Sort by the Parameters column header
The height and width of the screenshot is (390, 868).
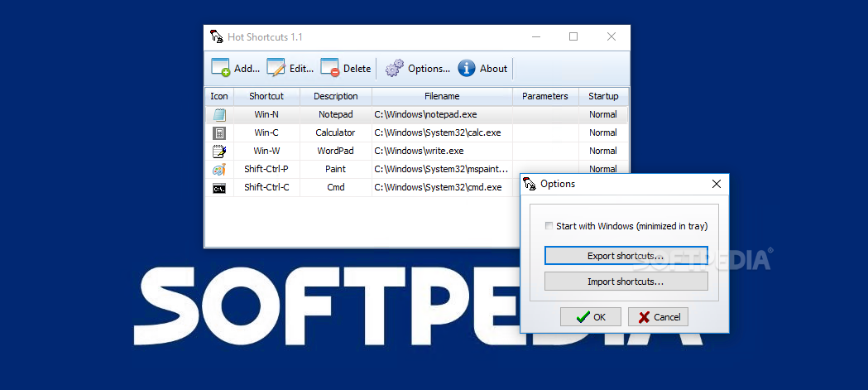545,96
